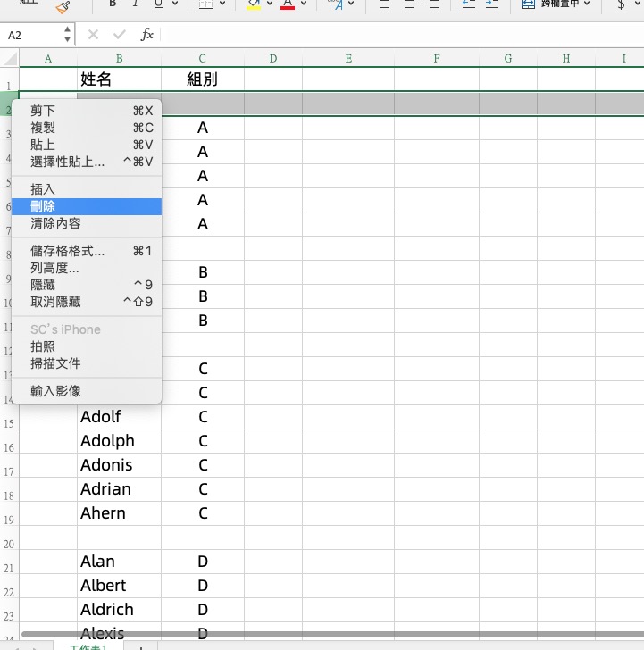The height and width of the screenshot is (650, 644).
Task: Choose 清除內容 menu entry
Action: pos(87,223)
